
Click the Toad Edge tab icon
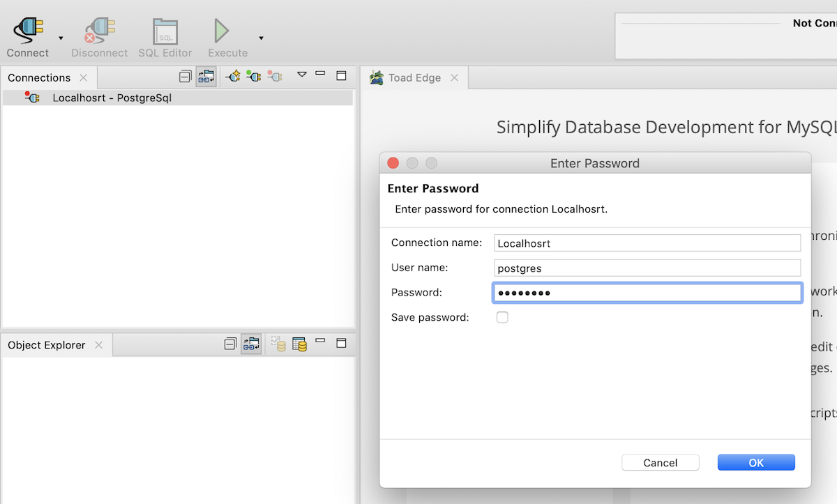click(x=377, y=77)
